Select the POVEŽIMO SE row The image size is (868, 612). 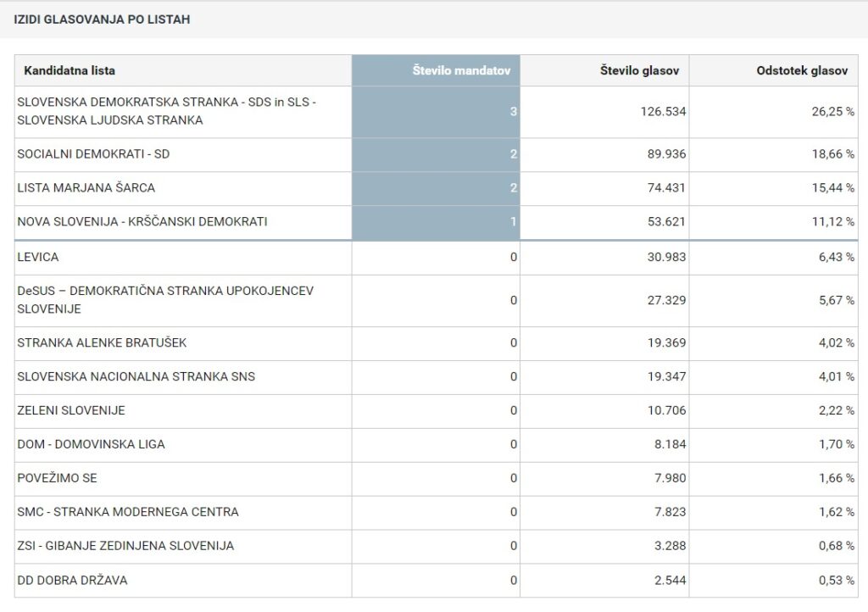point(58,478)
